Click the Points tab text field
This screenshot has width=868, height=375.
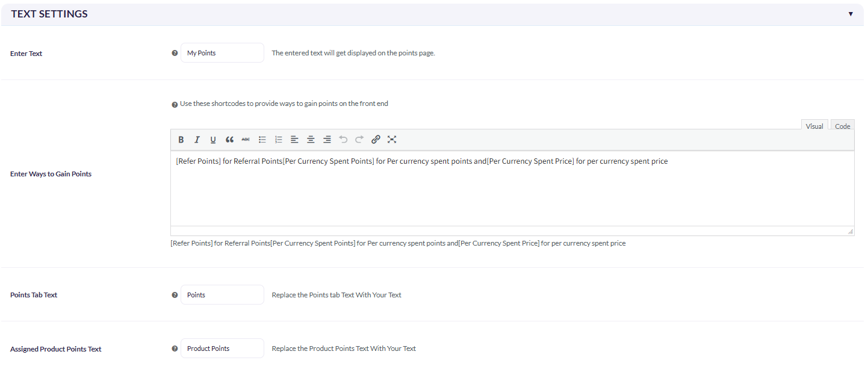click(x=222, y=295)
